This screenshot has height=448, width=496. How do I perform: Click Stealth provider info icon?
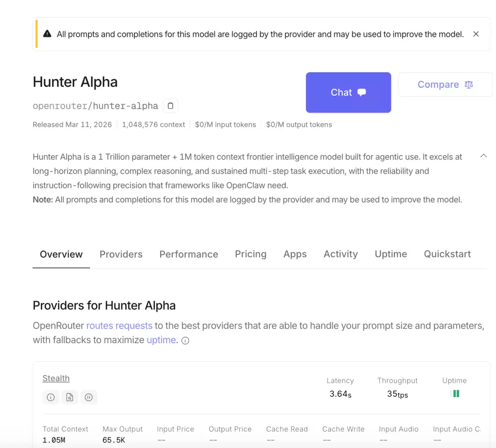(51, 397)
